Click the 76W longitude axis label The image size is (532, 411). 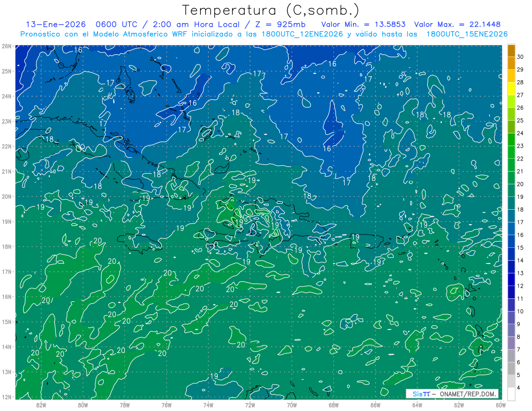click(166, 405)
